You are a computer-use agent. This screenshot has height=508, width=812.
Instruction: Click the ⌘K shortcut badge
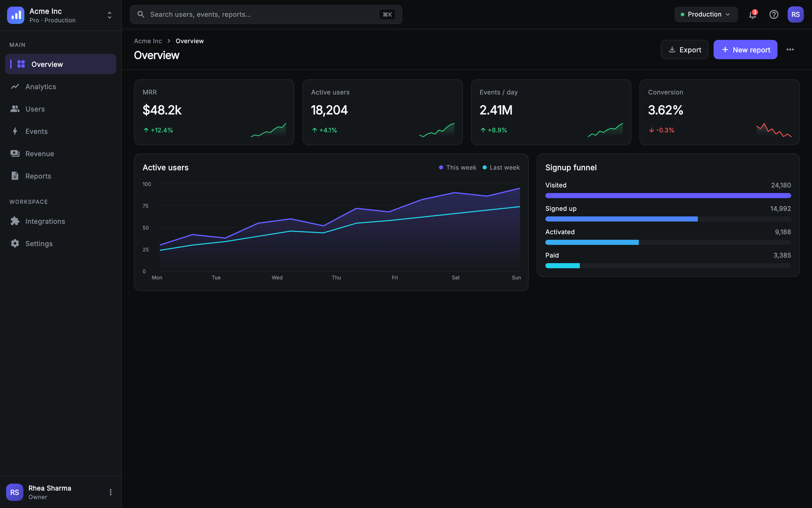click(387, 14)
